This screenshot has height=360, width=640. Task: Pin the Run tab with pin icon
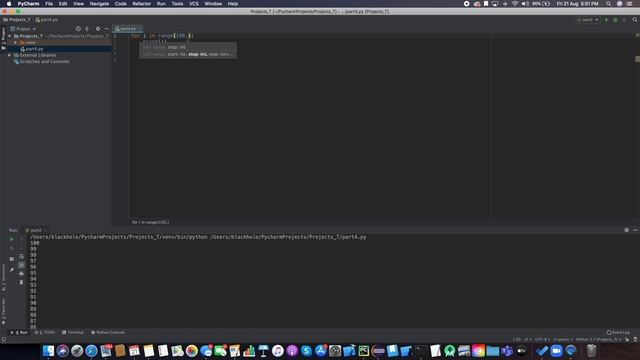tap(11, 270)
